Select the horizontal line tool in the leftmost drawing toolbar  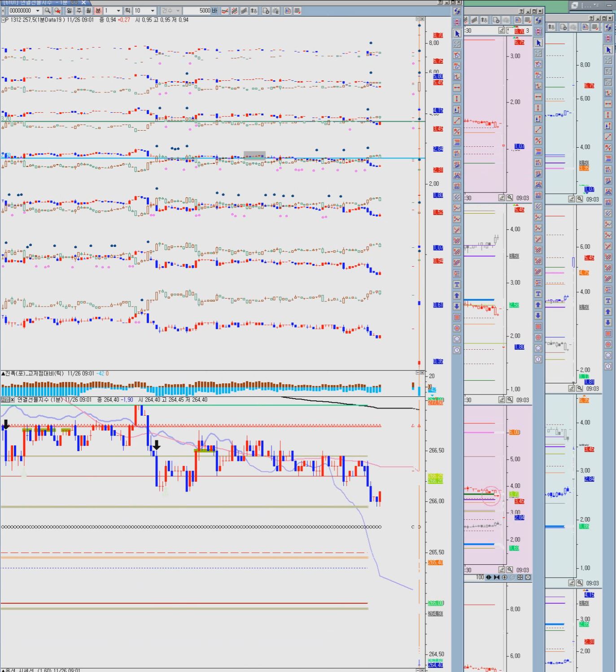(x=457, y=88)
